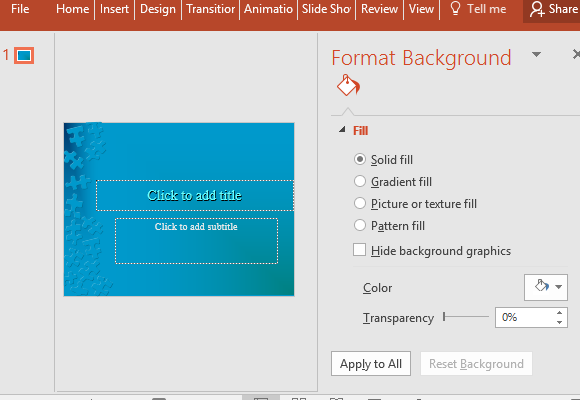Switch to the View tab
The width and height of the screenshot is (580, 400).
tap(421, 9)
